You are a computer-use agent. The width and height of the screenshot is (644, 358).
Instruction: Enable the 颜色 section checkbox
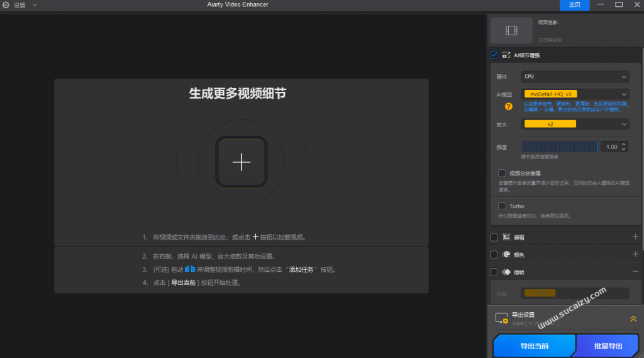pos(494,255)
